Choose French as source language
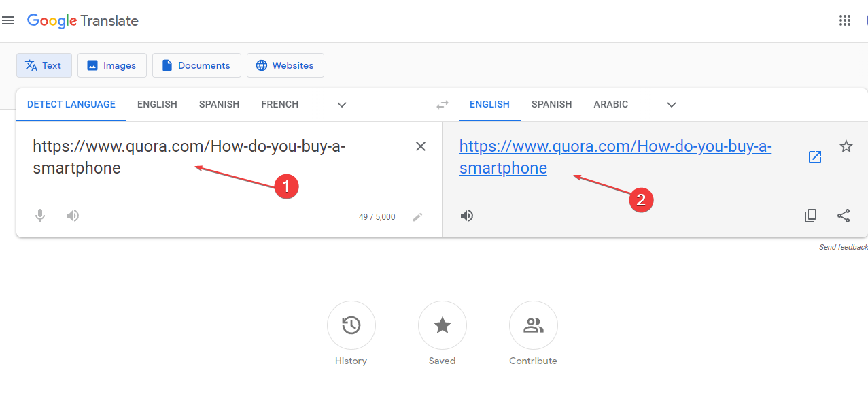This screenshot has height=413, width=868. point(280,104)
